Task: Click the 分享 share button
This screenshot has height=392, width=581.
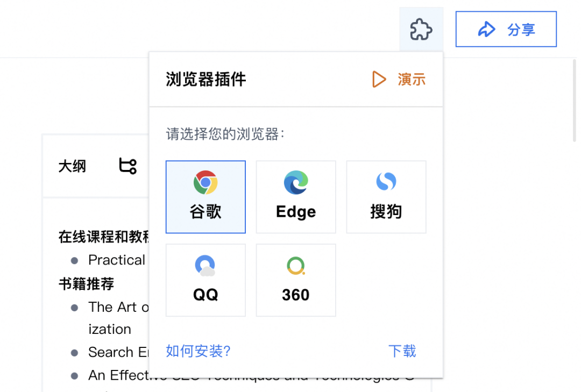Action: click(506, 30)
